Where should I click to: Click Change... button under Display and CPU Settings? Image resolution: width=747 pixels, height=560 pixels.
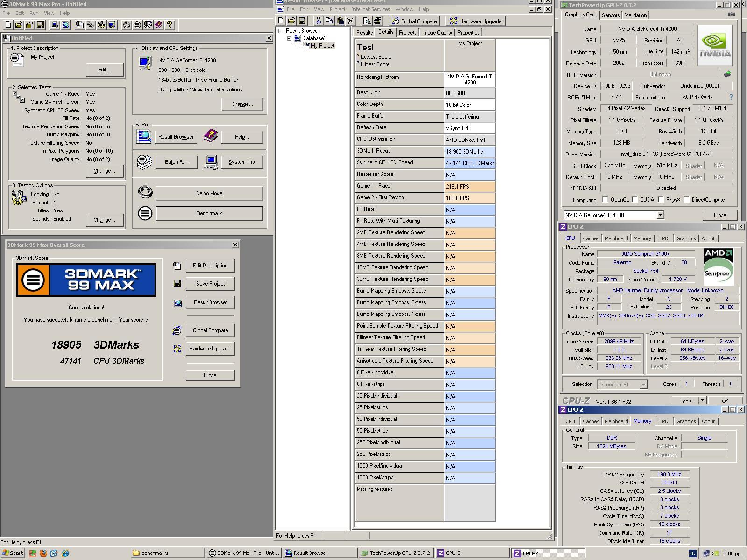point(242,104)
